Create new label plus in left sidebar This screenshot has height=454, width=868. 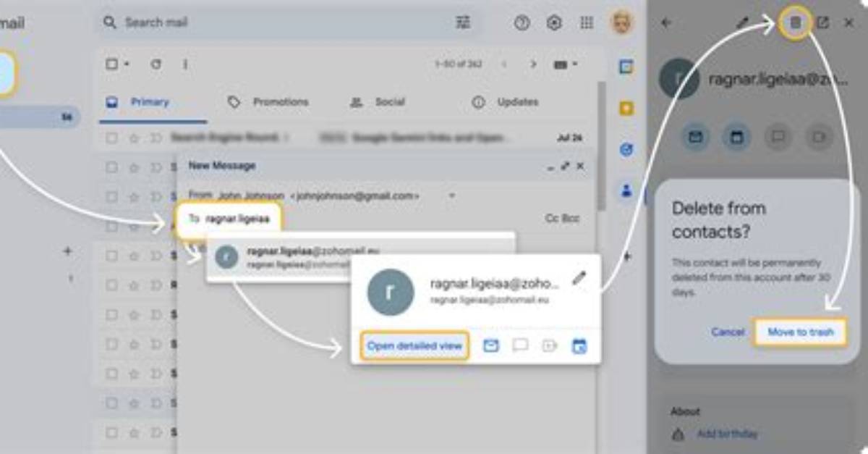pos(68,251)
